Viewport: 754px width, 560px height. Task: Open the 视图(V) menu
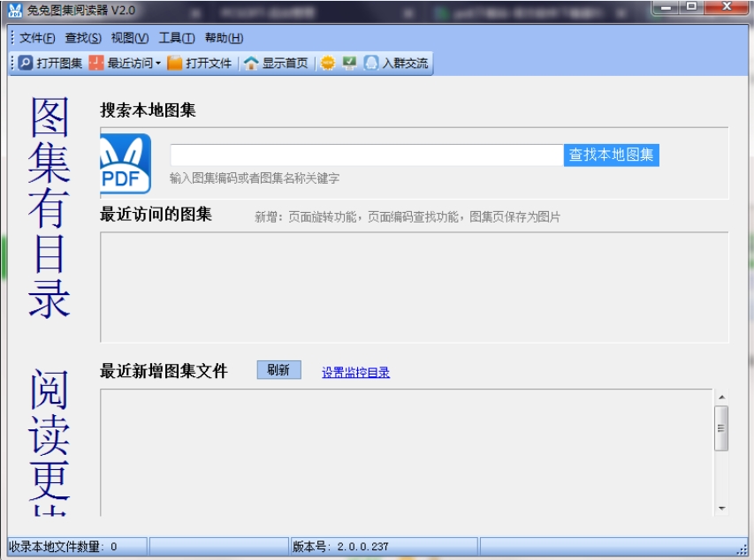[129, 37]
